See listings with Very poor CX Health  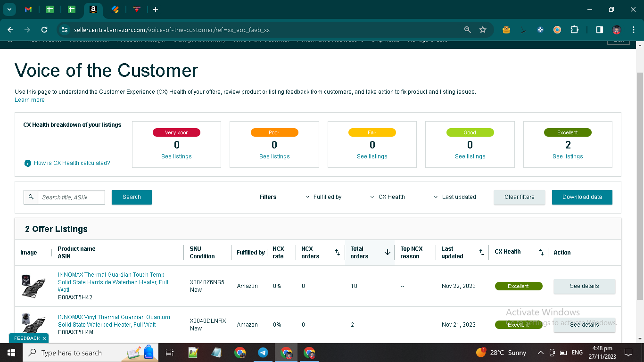[x=176, y=156]
